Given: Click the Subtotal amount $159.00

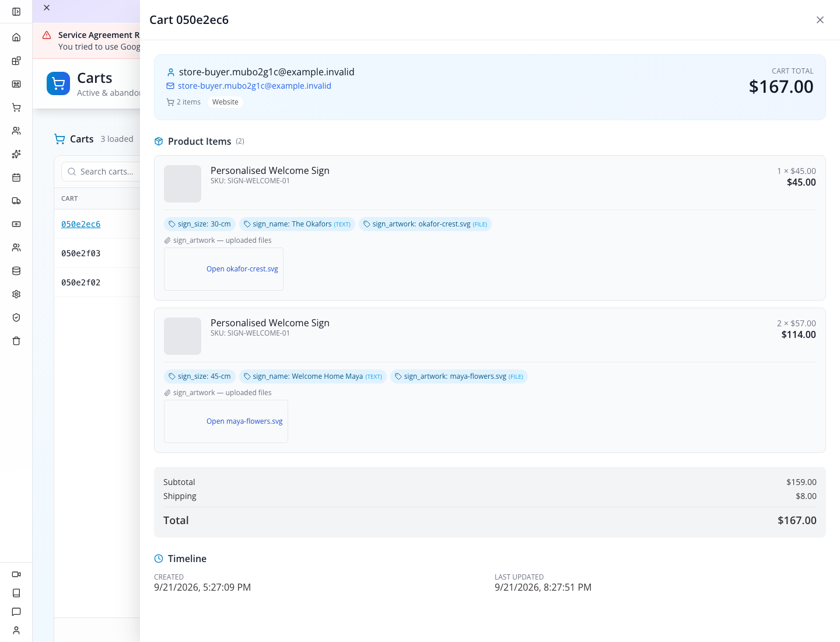Looking at the screenshot, I should [x=801, y=482].
